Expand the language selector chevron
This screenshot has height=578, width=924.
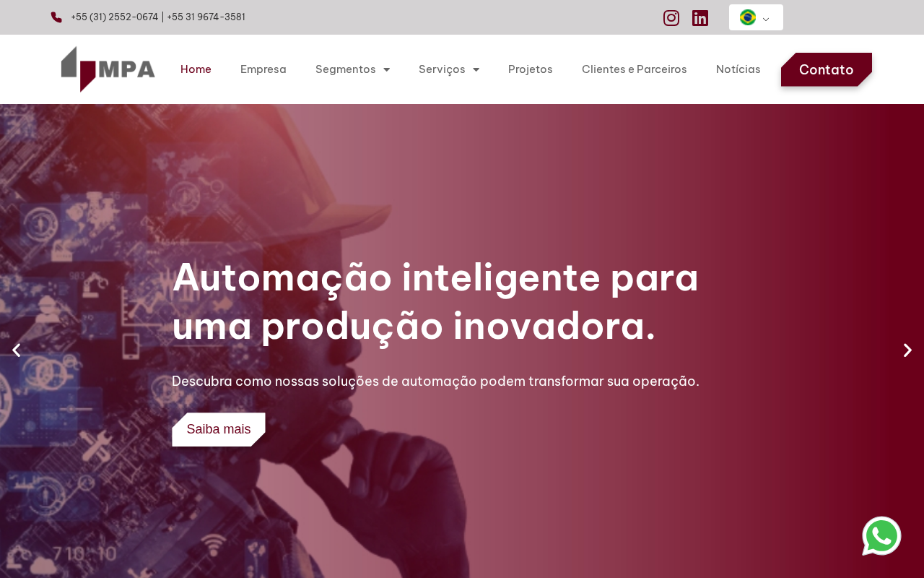click(x=766, y=20)
